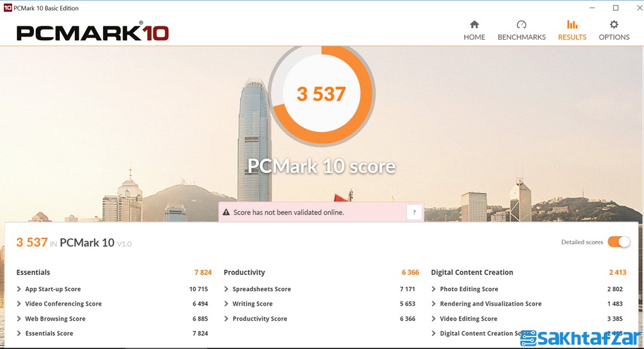The width and height of the screenshot is (644, 349).
Task: Click the Score has not been validated message
Action: pos(289,213)
